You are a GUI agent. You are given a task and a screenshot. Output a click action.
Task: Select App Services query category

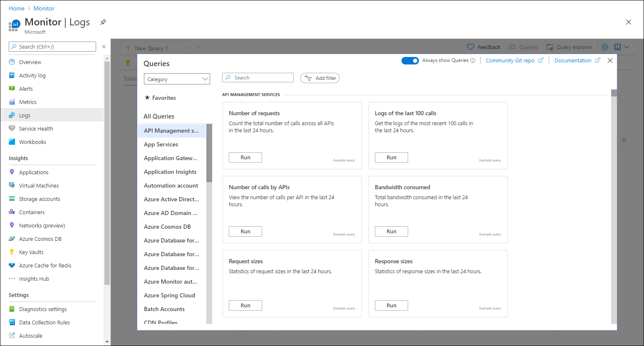tap(161, 144)
